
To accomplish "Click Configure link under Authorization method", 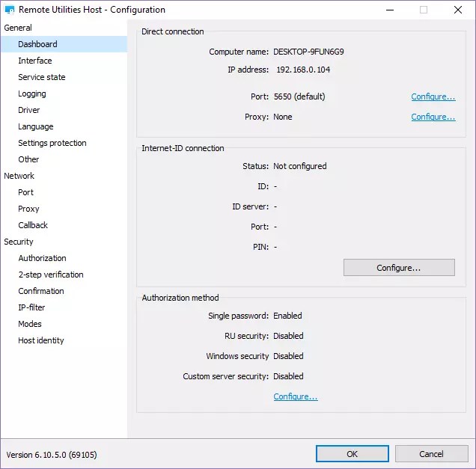I will pyautogui.click(x=296, y=396).
